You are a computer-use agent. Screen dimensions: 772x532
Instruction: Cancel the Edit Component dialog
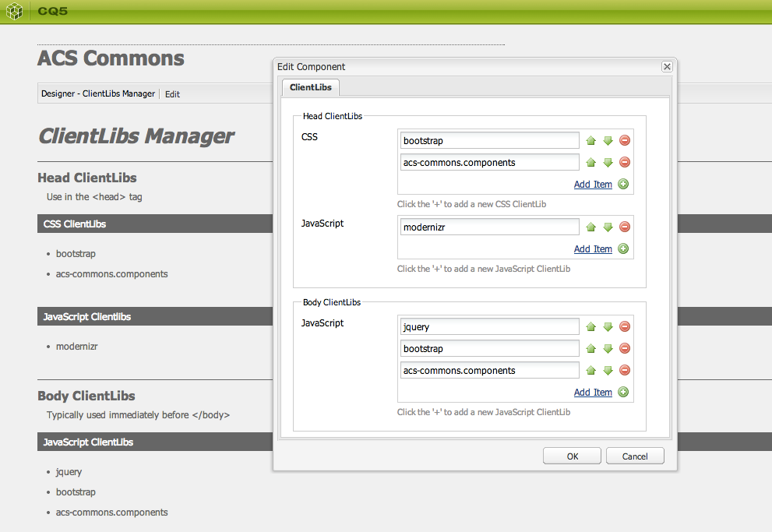pos(635,456)
